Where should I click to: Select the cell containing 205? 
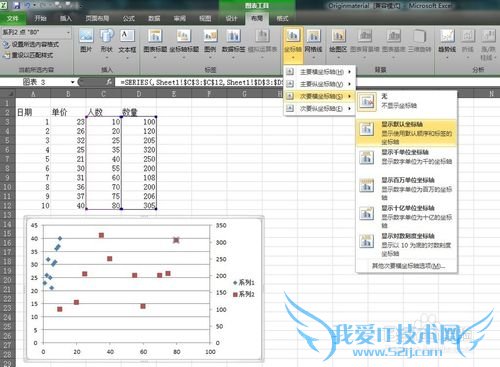tap(139, 140)
